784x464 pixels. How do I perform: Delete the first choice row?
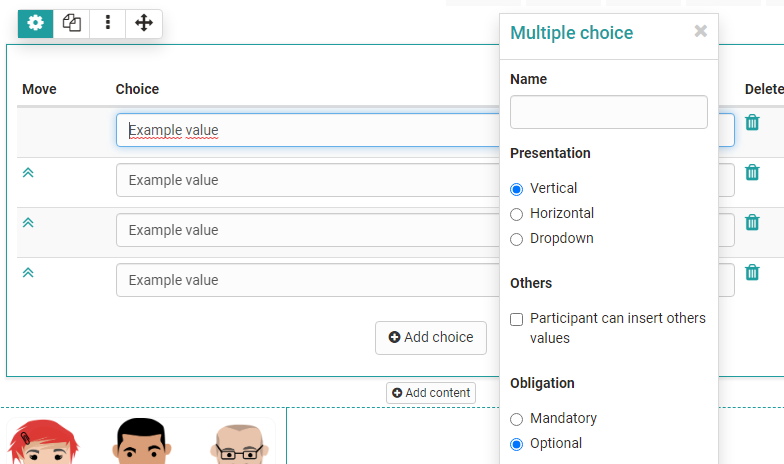[x=752, y=122]
